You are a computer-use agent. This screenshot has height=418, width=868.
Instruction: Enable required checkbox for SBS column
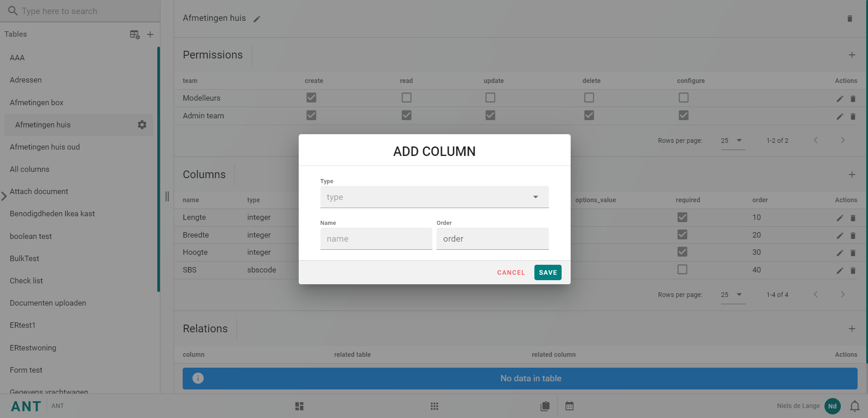click(x=682, y=270)
